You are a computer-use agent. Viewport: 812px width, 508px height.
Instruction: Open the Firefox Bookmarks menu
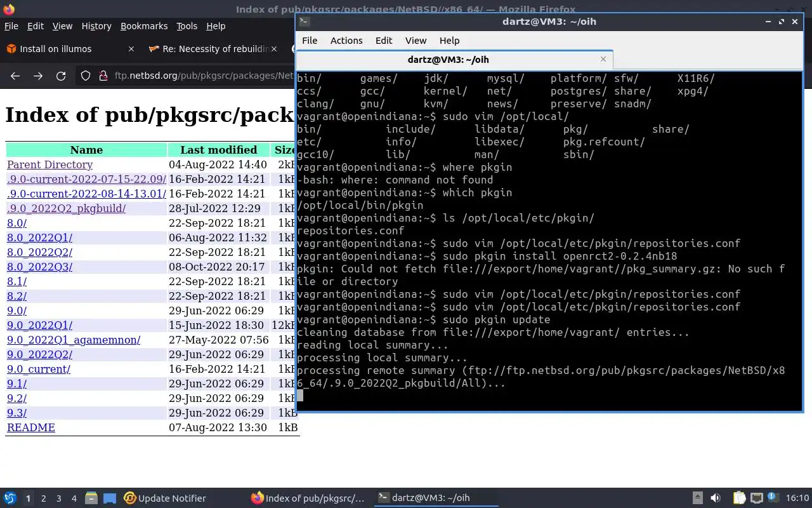click(144, 26)
